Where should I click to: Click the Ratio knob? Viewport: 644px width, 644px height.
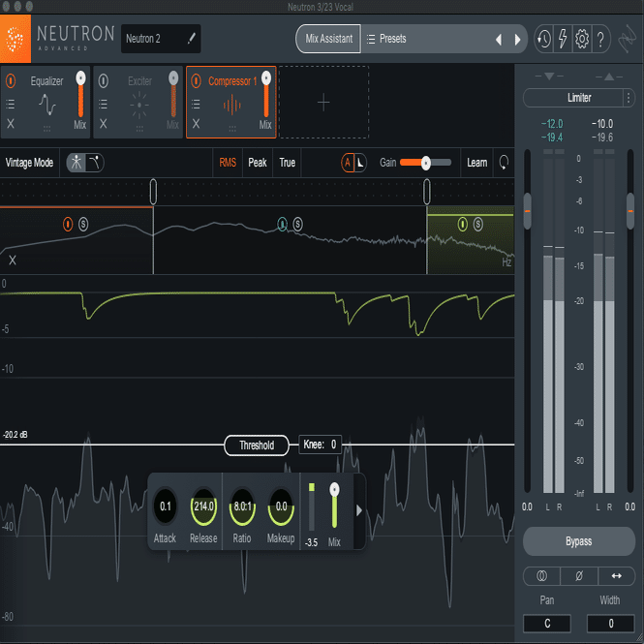[x=242, y=506]
